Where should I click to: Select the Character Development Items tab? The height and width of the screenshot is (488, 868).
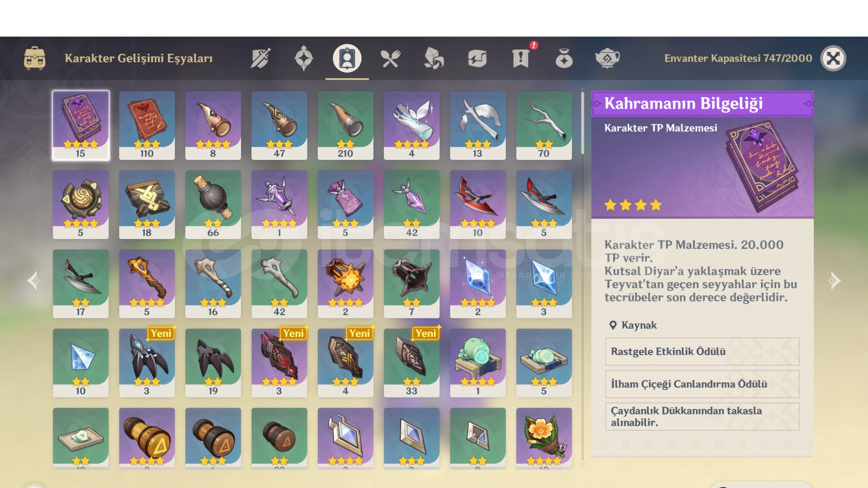[347, 58]
